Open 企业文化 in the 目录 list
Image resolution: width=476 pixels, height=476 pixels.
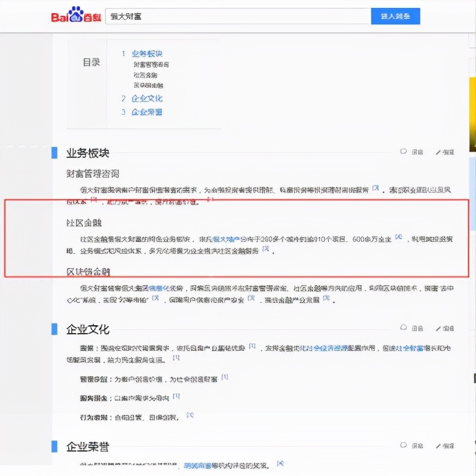147,98
